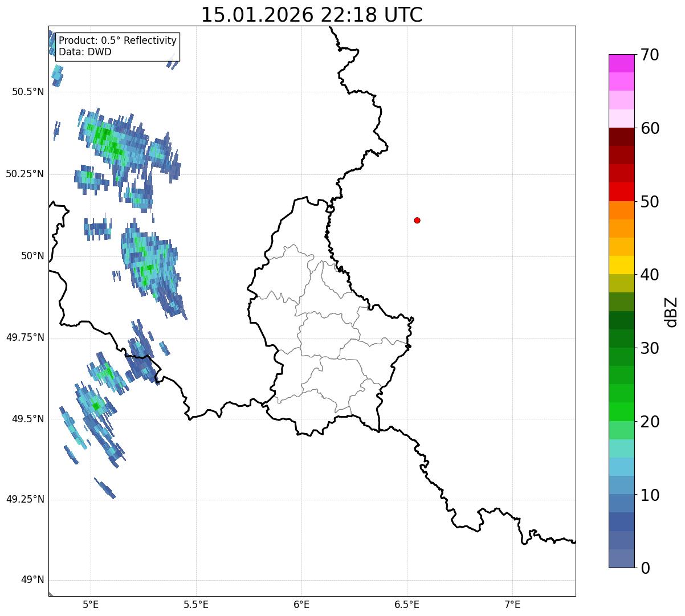Viewport: 685px width, 616px height.
Task: Click the 49°N latitude label
Action: [x=33, y=580]
